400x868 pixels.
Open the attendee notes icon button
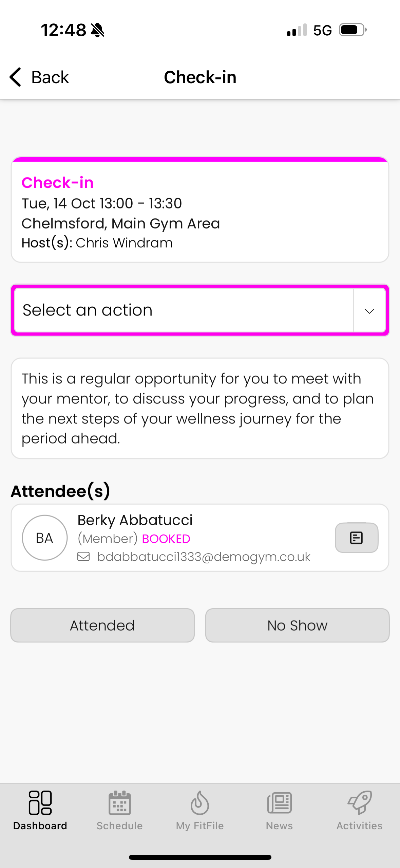[x=356, y=538]
